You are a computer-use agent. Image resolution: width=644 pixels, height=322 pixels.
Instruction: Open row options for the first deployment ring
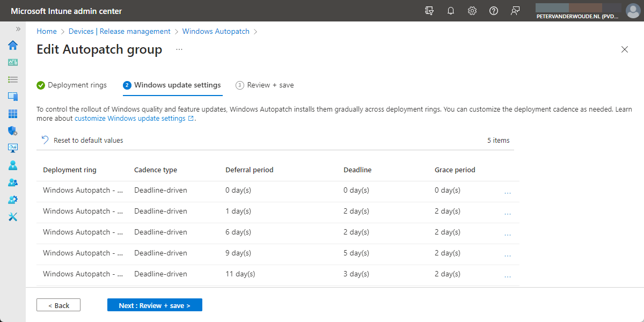(x=508, y=191)
